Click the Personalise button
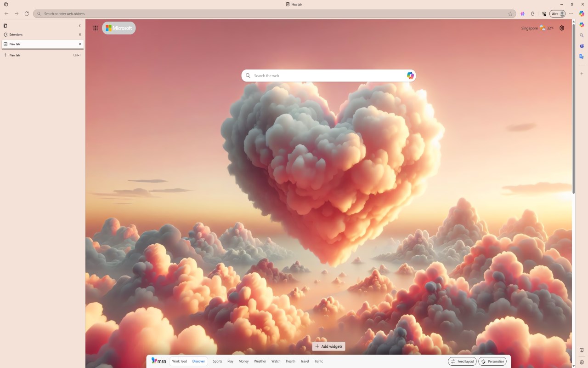The height and width of the screenshot is (368, 588). pyautogui.click(x=492, y=362)
